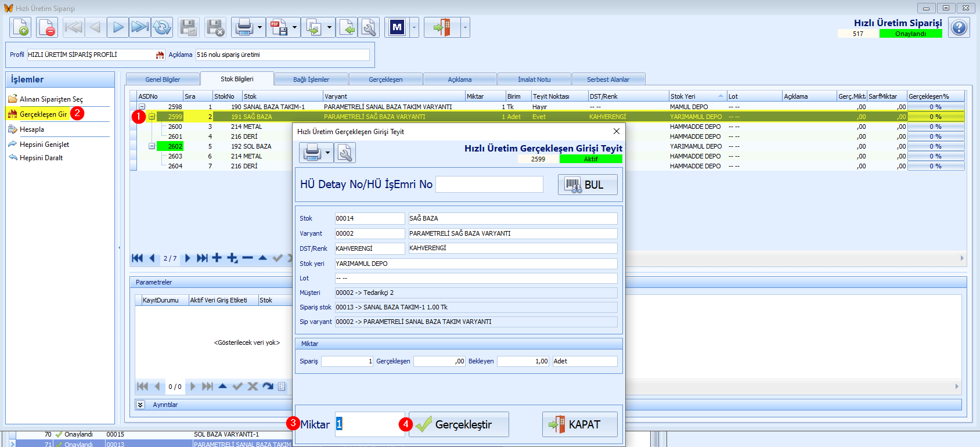This screenshot has height=447, width=980.
Task: Open the wrench settings icon in main toolbar
Action: click(369, 27)
